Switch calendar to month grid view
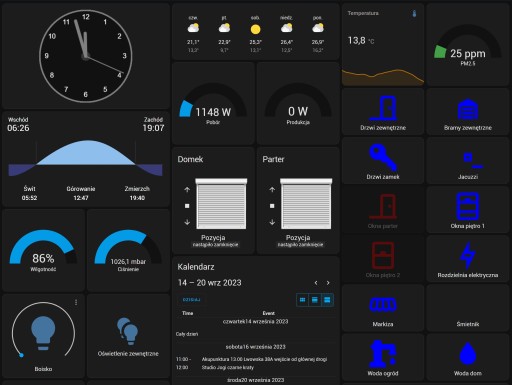This screenshot has width=512, height=385. (302, 300)
